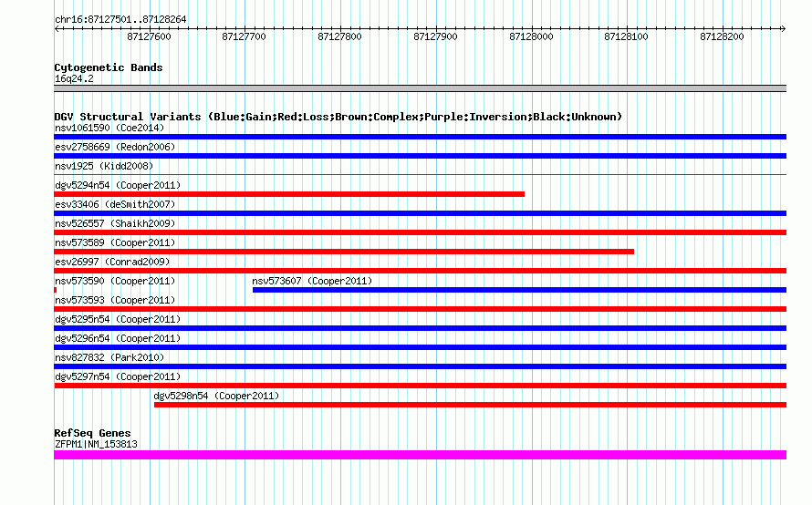Open esv2758669 (Redon2006) variant label
Screen dimensions: 812x505
[x=115, y=147]
